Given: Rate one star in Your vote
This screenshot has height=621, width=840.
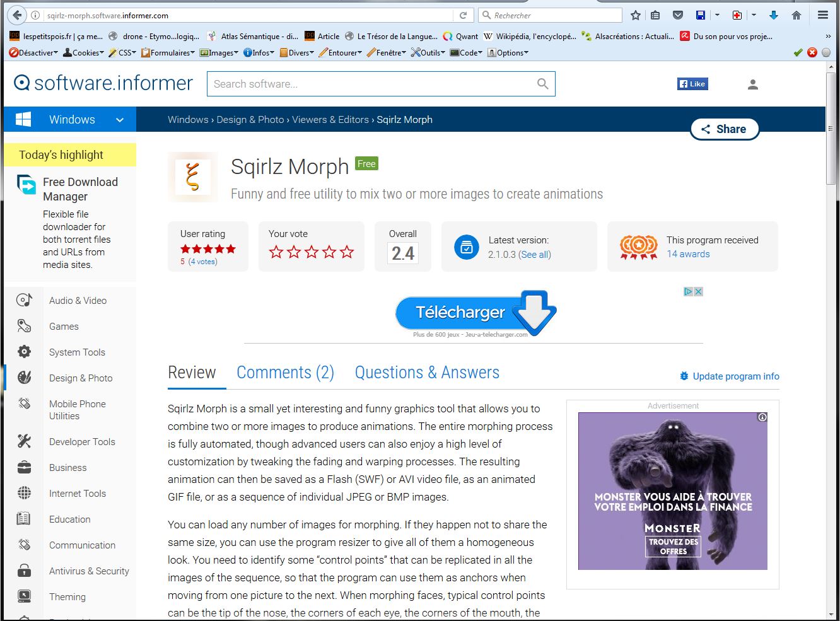Looking at the screenshot, I should coord(276,252).
